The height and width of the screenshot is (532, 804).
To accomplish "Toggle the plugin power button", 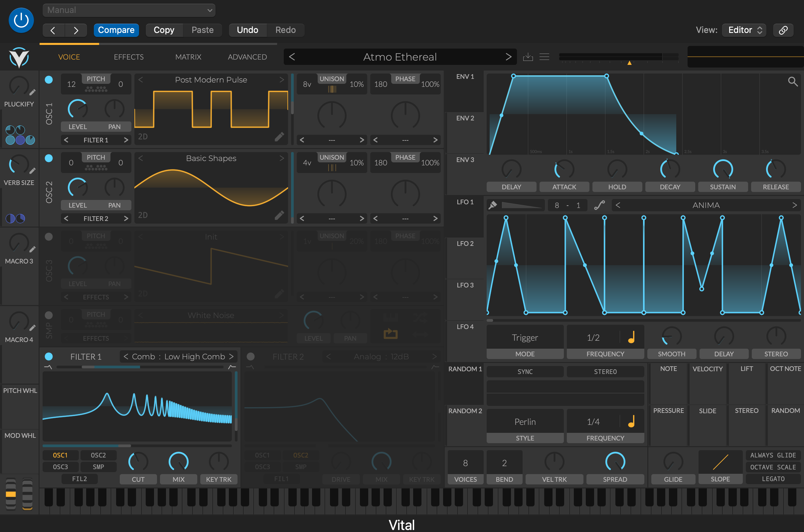I will tap(21, 20).
